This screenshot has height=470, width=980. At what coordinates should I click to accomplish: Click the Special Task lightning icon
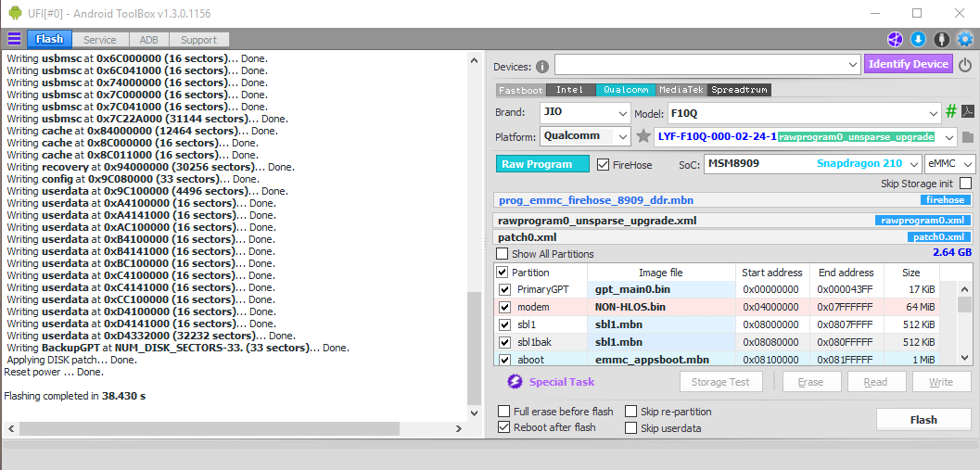pos(515,382)
